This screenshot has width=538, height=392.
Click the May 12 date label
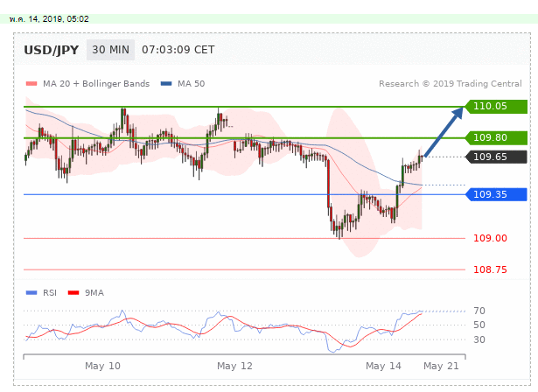(234, 366)
